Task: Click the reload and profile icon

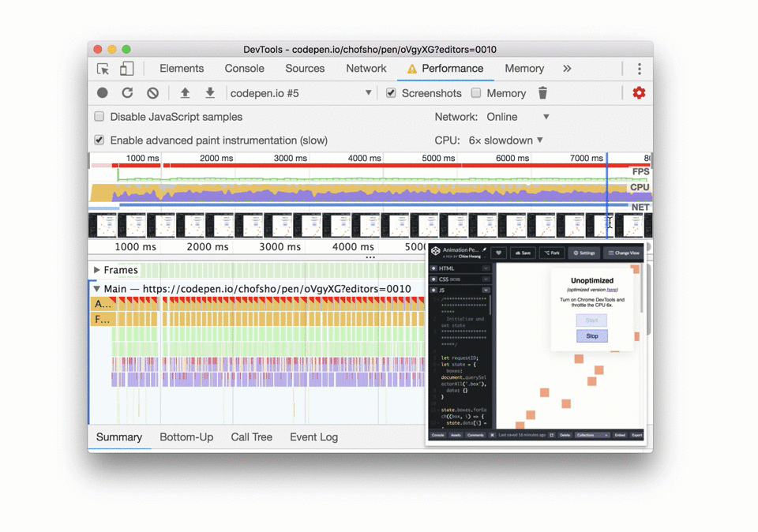Action: click(x=127, y=93)
